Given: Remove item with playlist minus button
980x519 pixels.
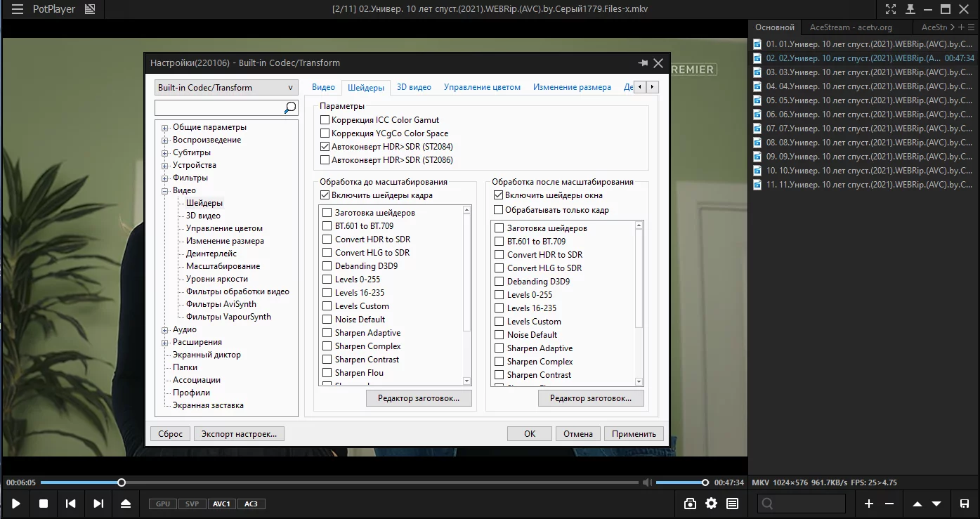Looking at the screenshot, I should [889, 504].
